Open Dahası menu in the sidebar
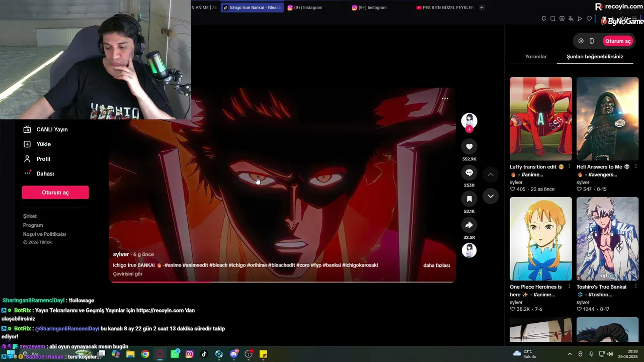The height and width of the screenshot is (362, 644). click(39, 173)
